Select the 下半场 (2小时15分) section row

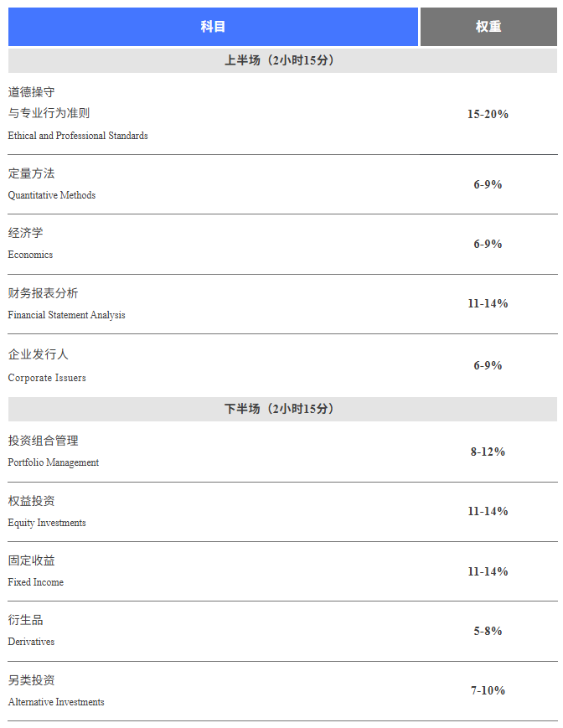point(280,409)
